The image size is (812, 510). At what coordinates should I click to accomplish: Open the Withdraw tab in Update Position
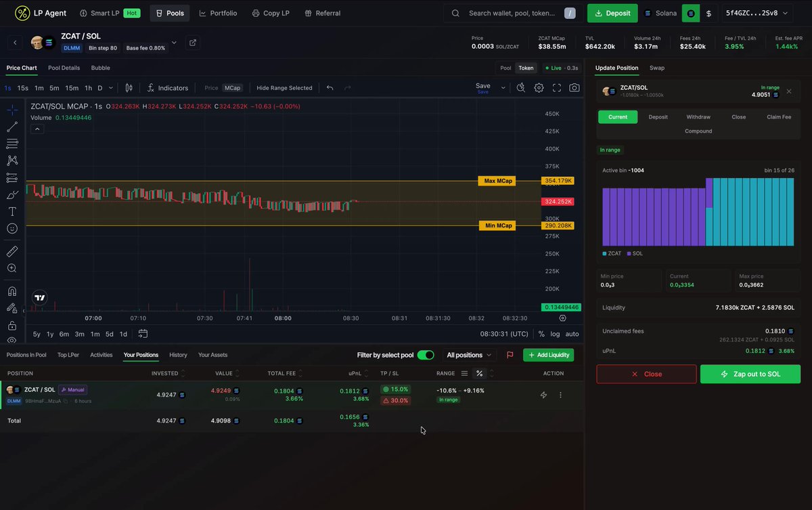[x=698, y=116]
